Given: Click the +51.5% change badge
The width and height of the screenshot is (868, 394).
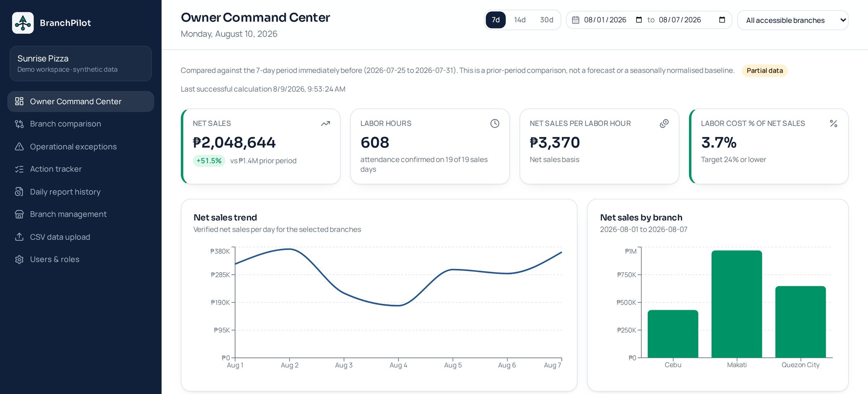Looking at the screenshot, I should 209,160.
